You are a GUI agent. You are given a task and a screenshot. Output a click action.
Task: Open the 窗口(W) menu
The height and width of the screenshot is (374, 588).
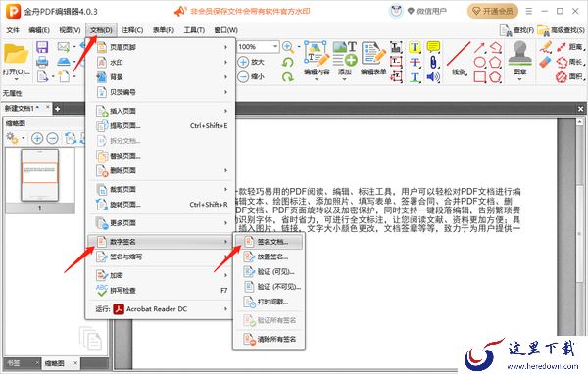[225, 30]
